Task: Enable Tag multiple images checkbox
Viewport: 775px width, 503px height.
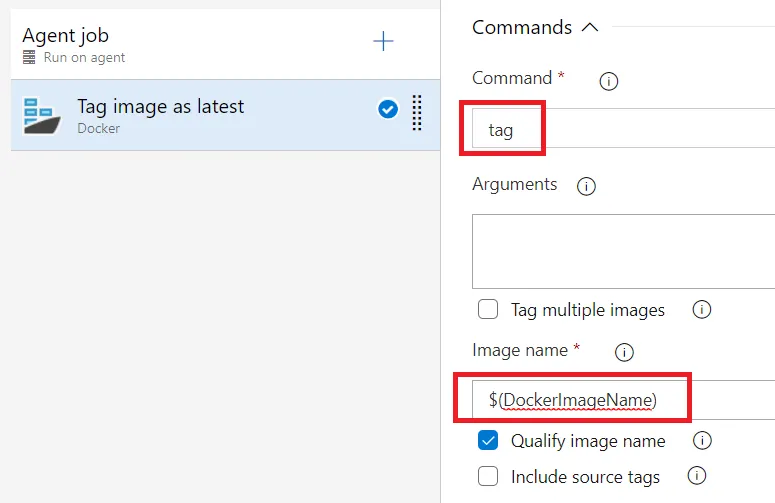Action: [488, 309]
